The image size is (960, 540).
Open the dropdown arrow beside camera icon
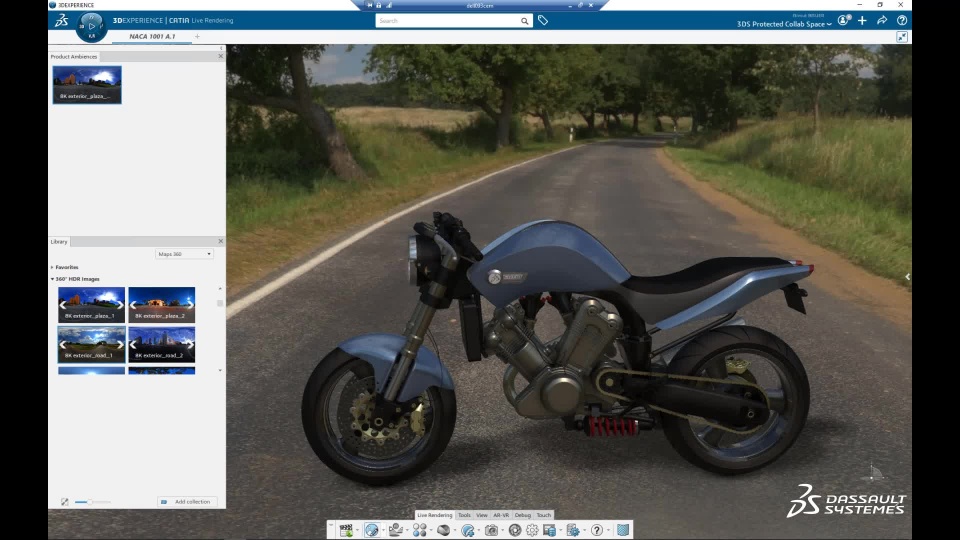[x=503, y=530]
